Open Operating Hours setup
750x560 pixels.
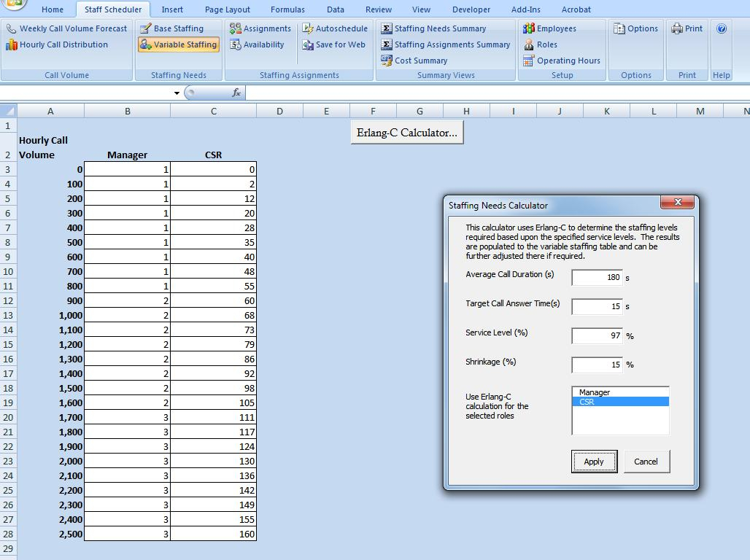[561, 61]
